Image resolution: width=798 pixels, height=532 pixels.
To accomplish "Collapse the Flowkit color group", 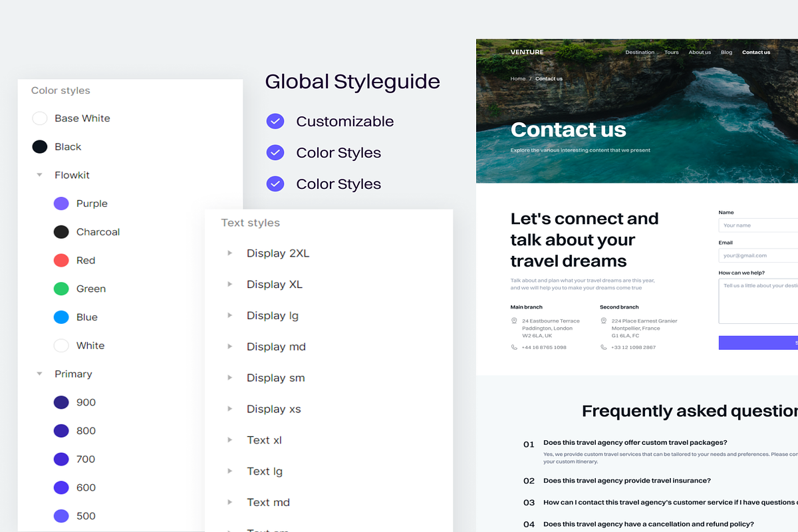I will [x=40, y=176].
